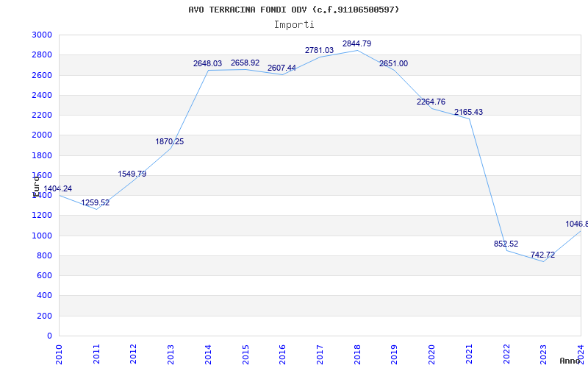Click the 3000 y-axis tick label

pos(43,35)
